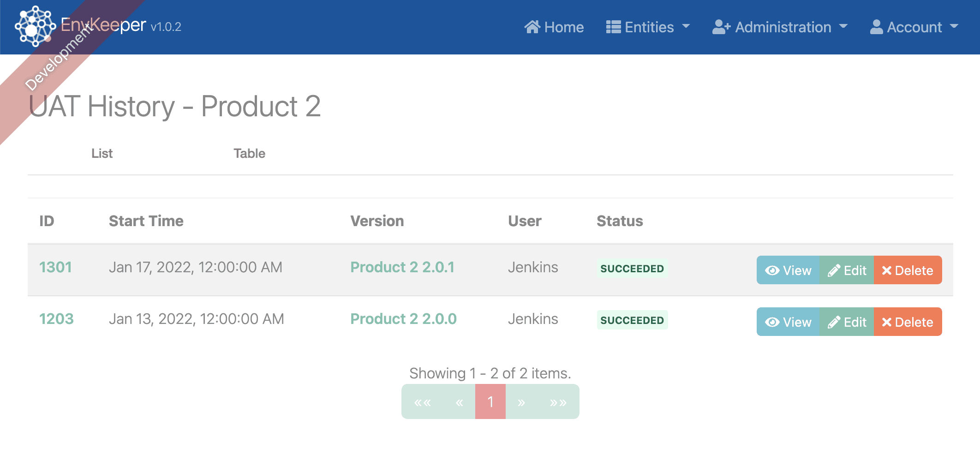The height and width of the screenshot is (467, 980).
Task: Click the eye icon in row 1301
Action: (x=772, y=270)
